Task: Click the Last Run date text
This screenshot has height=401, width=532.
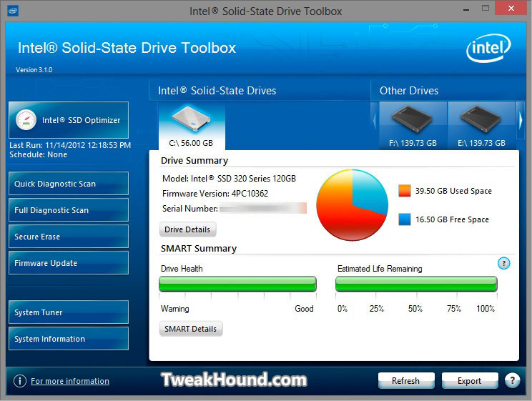Action: pyautogui.click(x=70, y=145)
